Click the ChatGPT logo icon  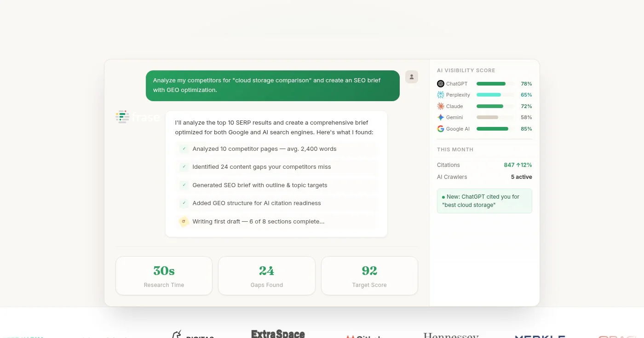(441, 84)
